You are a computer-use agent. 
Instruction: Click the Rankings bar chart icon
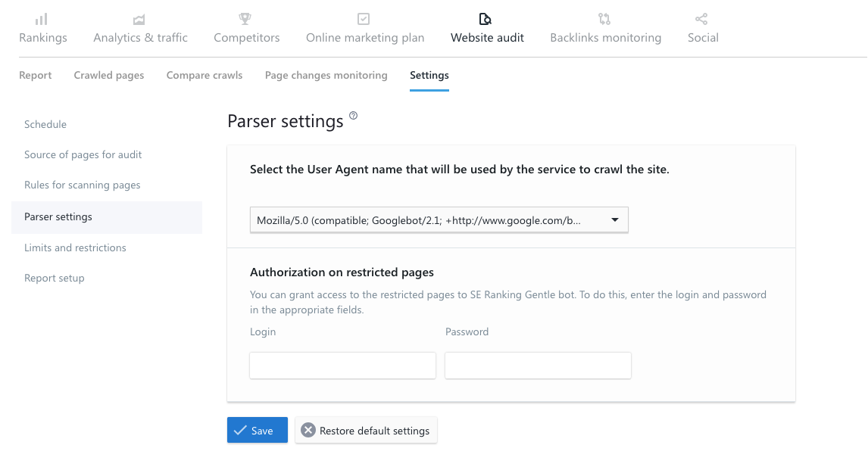[42, 19]
